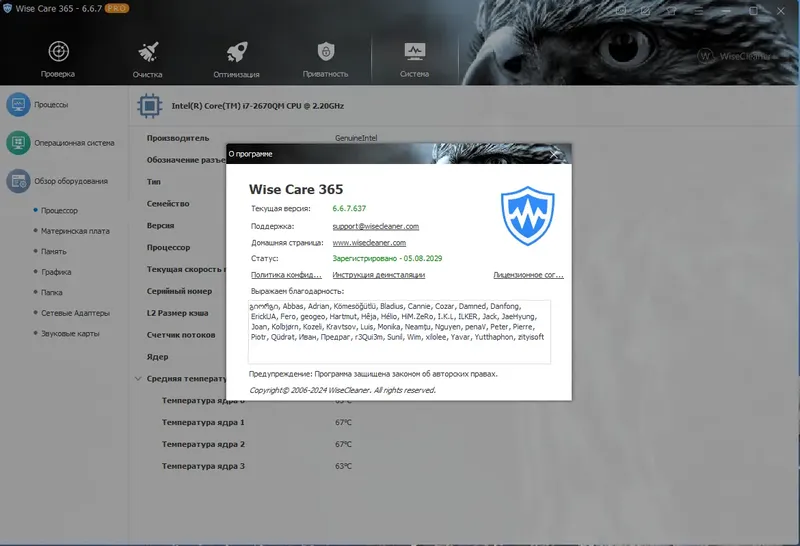Click the Wise Care 365 dialog heading
Image resolution: width=800 pixels, height=546 pixels.
click(296, 189)
